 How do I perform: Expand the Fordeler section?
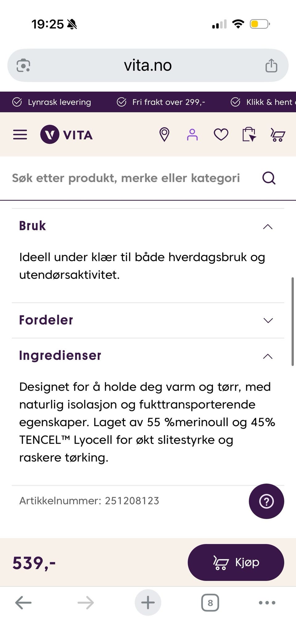coord(148,320)
